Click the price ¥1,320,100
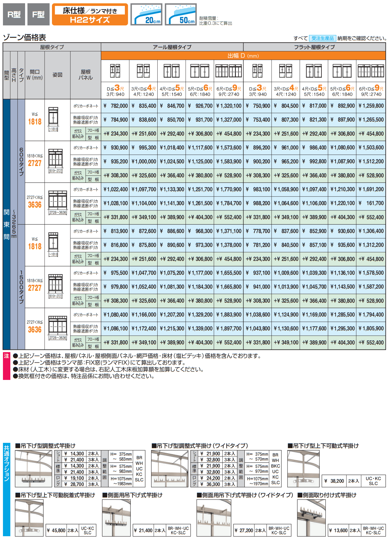This screenshot has height=543, width=392. tap(229, 106)
